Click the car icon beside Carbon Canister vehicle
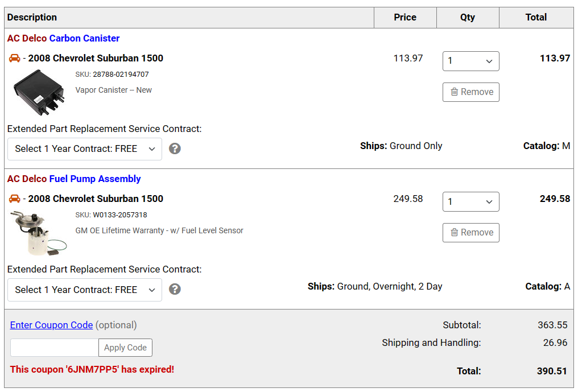Screen dimensions: 578x392 [14, 58]
